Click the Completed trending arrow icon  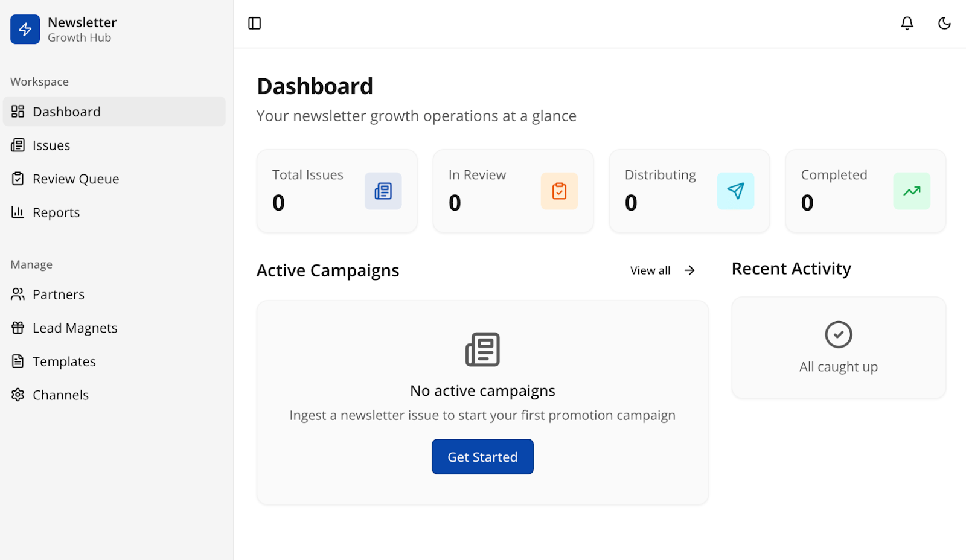coord(912,191)
